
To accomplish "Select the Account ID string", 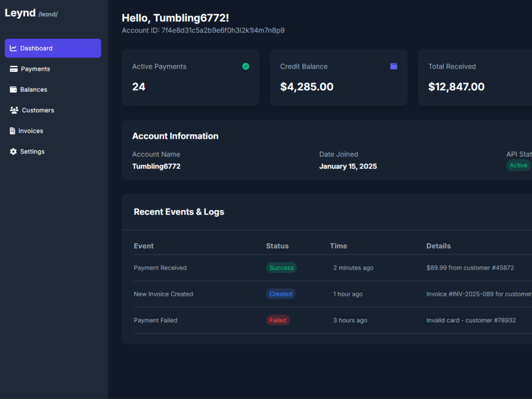I will (223, 30).
